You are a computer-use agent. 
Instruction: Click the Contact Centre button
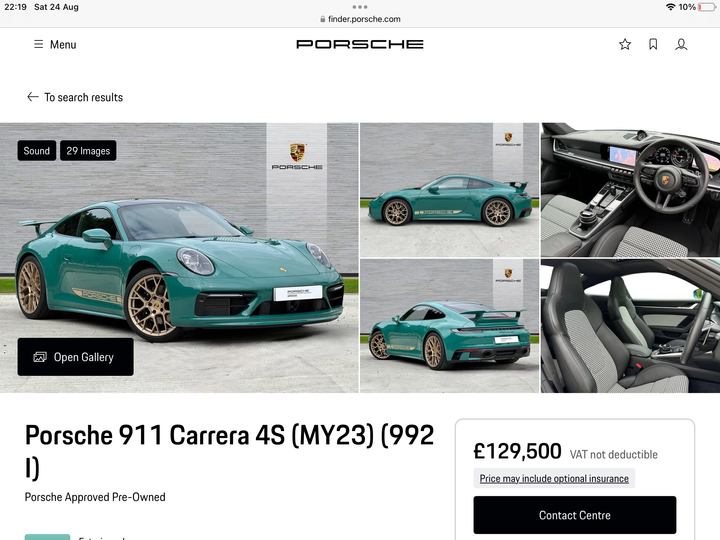(574, 515)
